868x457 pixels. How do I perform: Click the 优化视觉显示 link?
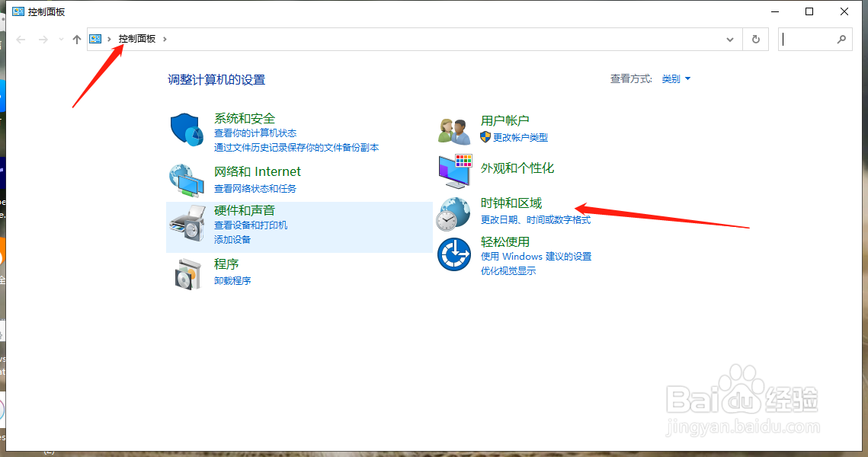[x=508, y=271]
